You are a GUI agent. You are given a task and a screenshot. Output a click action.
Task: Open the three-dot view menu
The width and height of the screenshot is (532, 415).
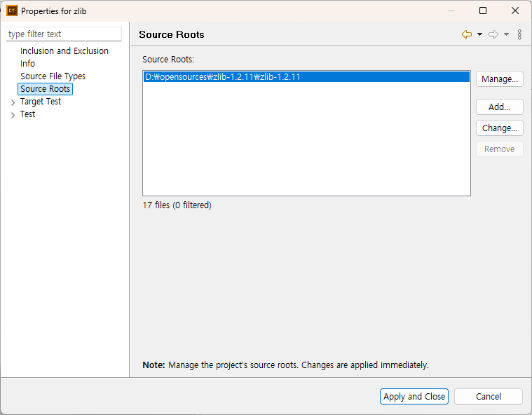(x=519, y=34)
